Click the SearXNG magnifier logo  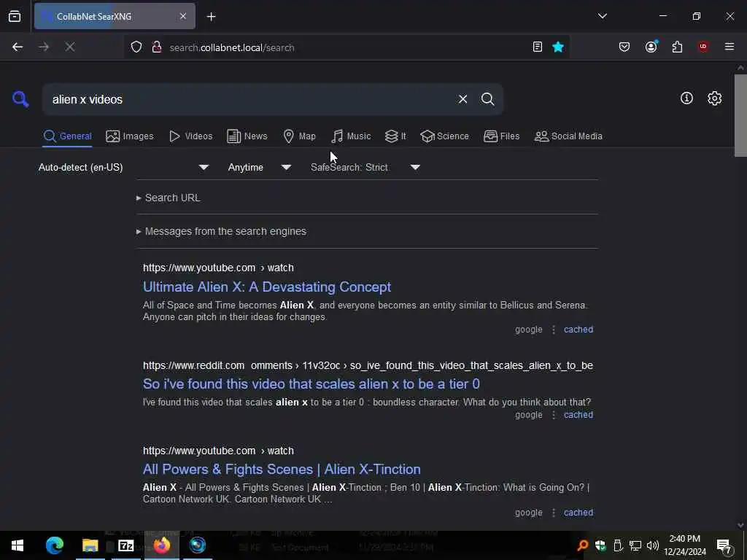(20, 99)
